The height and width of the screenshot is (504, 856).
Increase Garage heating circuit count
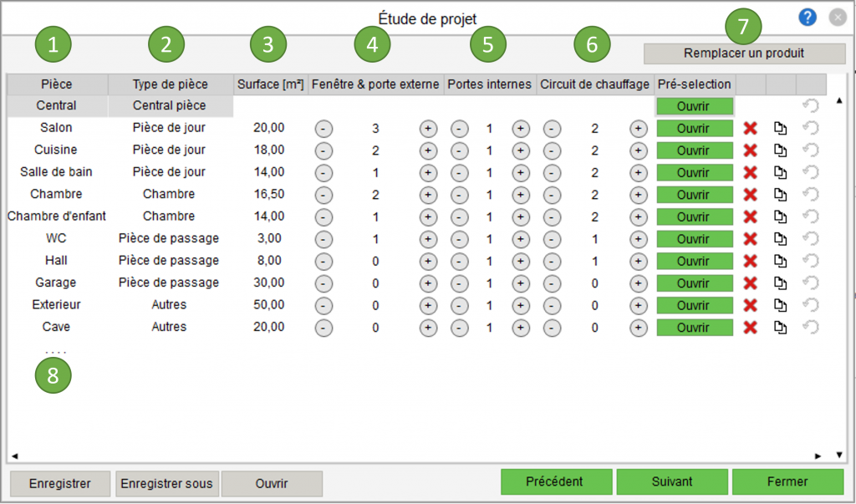click(x=638, y=283)
